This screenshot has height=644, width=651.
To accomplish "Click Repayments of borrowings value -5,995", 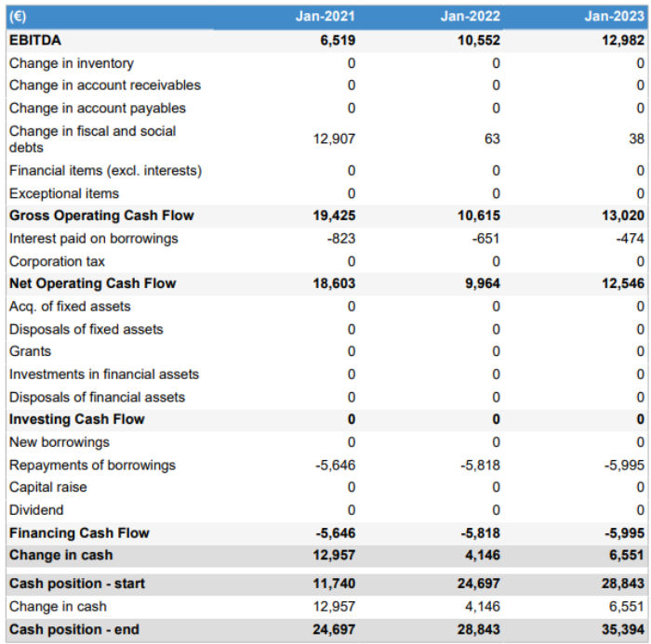I will [624, 466].
